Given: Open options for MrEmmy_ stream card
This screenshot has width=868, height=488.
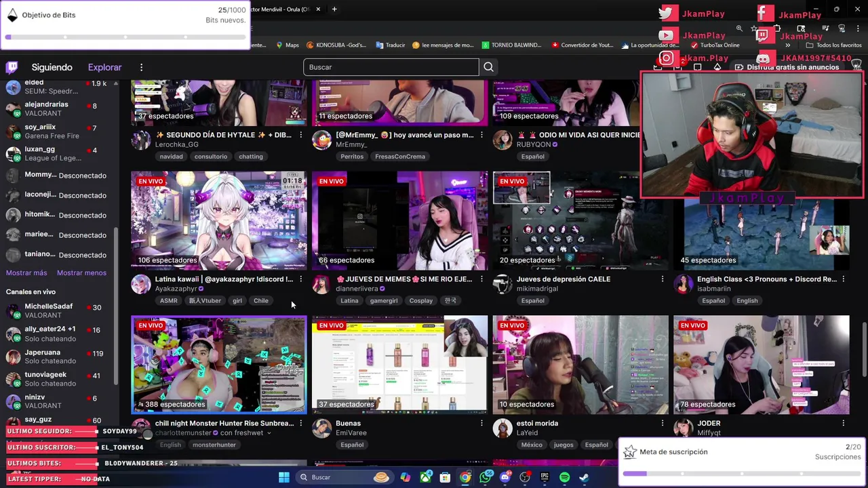Looking at the screenshot, I should pyautogui.click(x=482, y=135).
